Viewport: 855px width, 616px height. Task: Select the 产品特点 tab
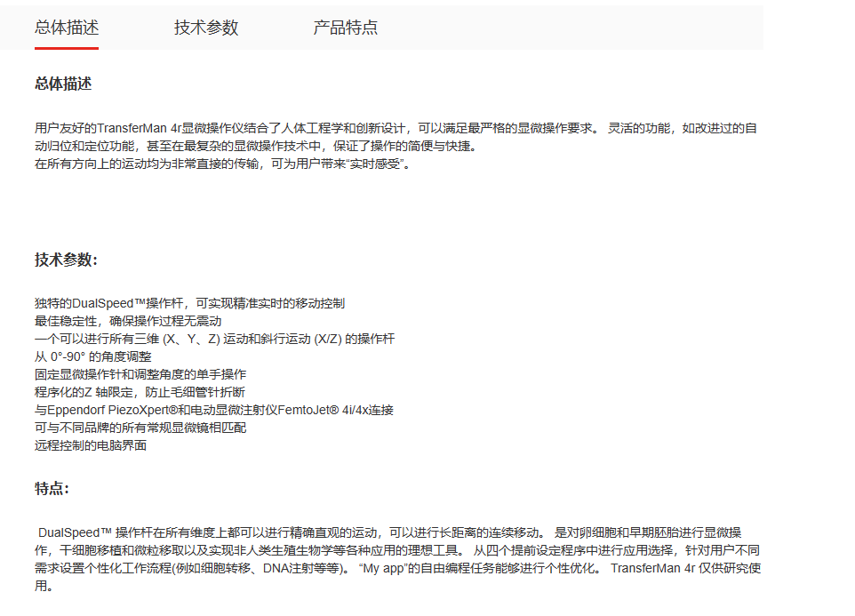345,28
